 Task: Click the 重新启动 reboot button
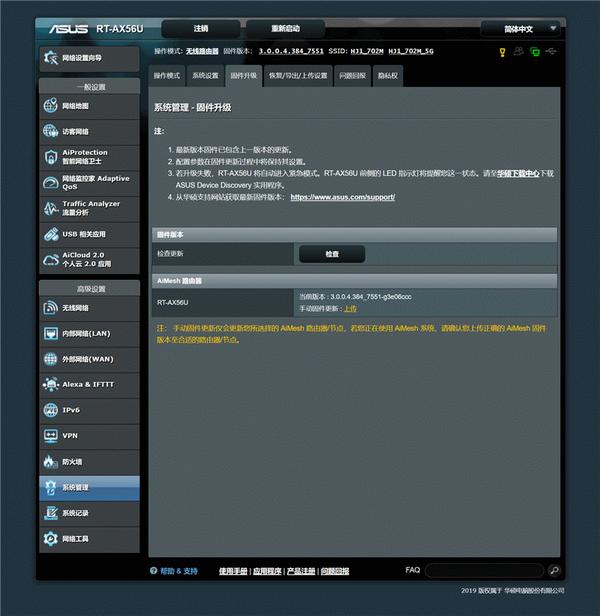coord(286,29)
